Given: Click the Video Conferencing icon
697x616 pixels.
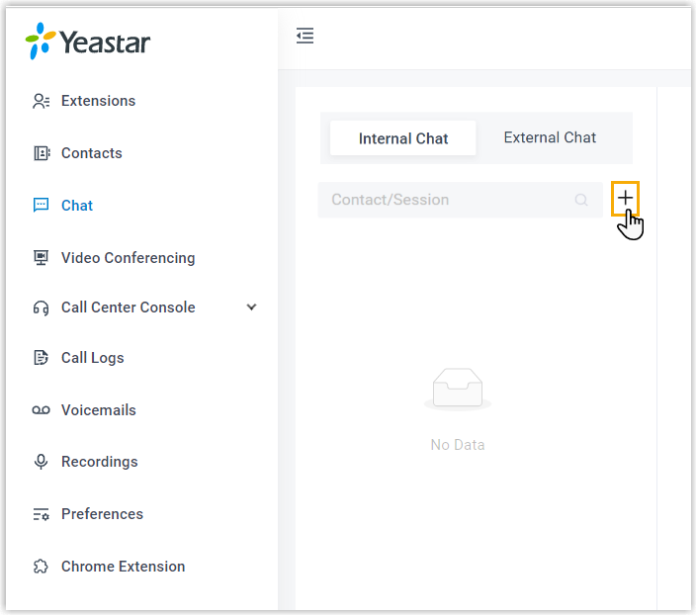Looking at the screenshot, I should point(41,258).
